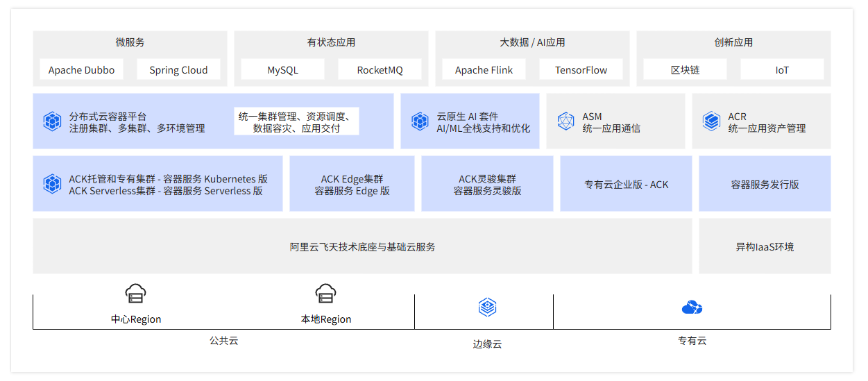
Task: Click the 边缘云 hexagon icon
Action: (x=488, y=307)
